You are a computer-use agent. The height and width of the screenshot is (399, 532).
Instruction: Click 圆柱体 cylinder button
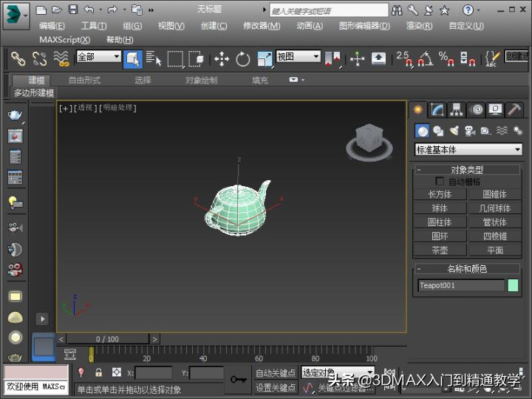[440, 222]
